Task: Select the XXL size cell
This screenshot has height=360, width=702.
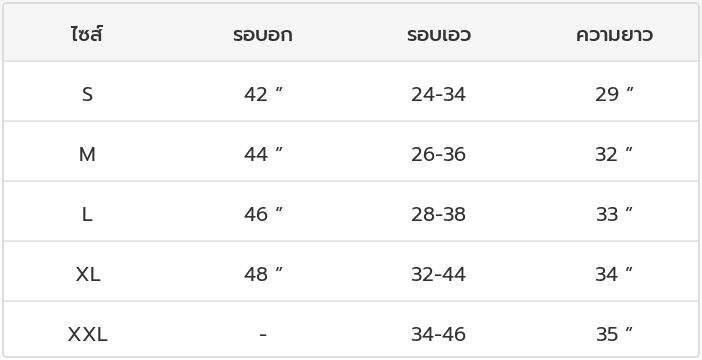Action: click(88, 334)
